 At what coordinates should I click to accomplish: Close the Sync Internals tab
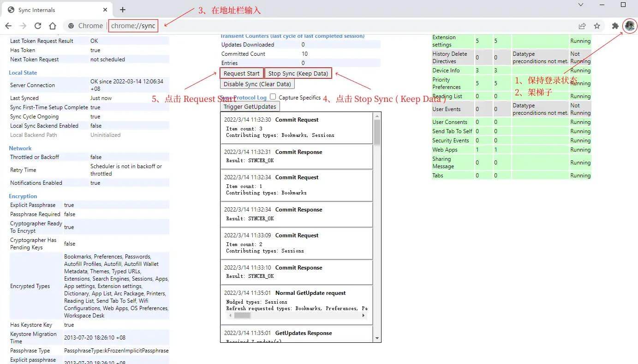(105, 10)
